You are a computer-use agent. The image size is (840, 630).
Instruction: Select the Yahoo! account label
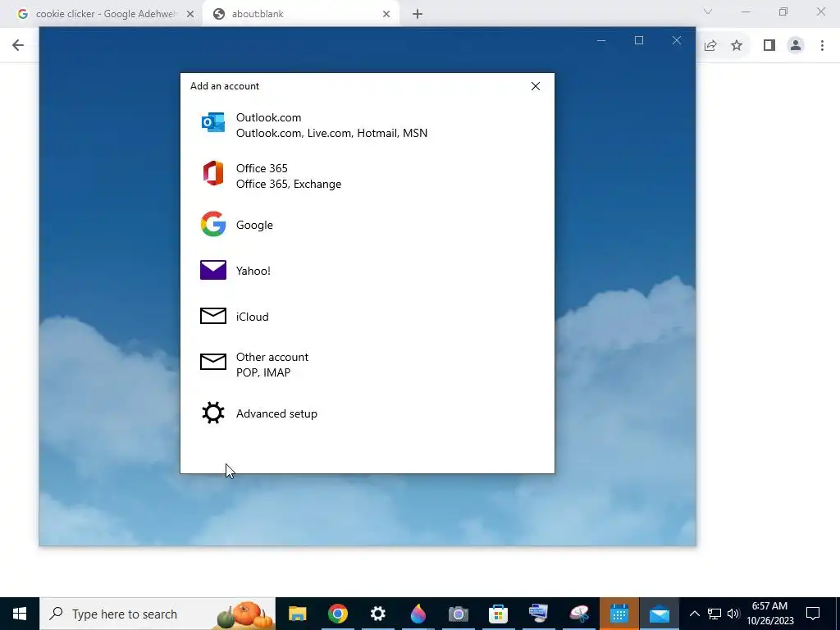tap(253, 271)
